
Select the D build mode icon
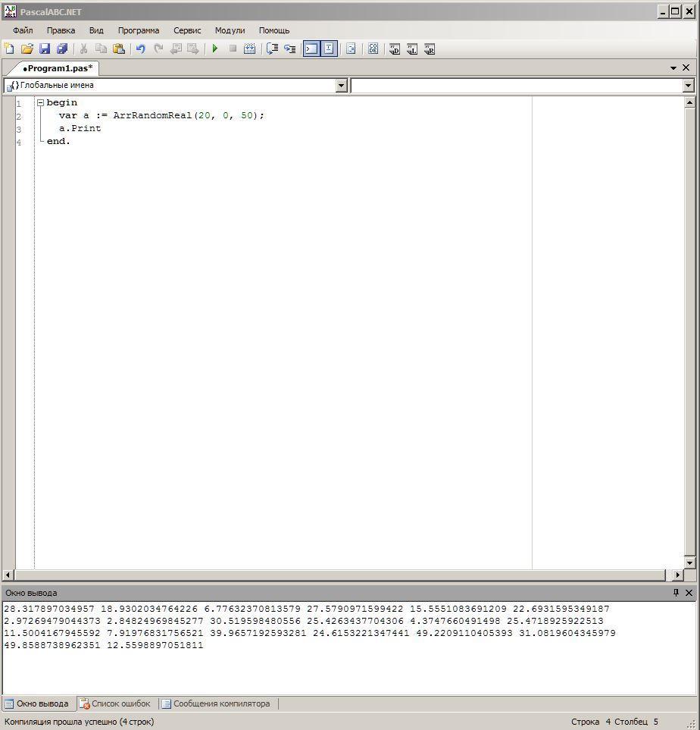point(395,49)
